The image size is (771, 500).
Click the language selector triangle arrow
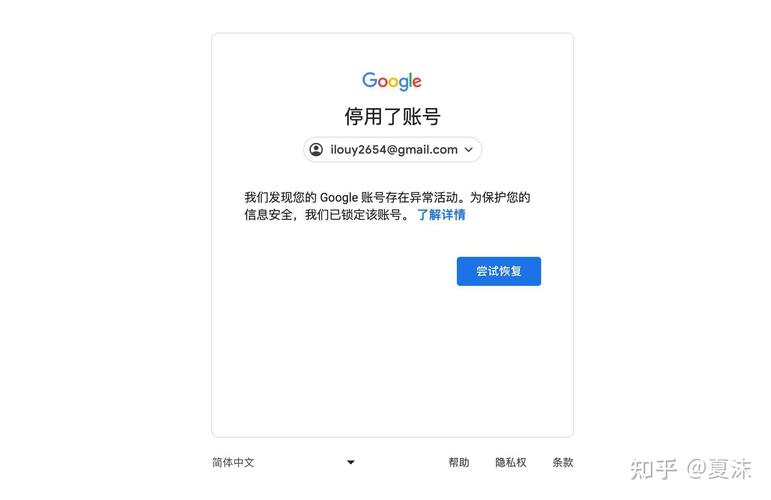click(351, 462)
